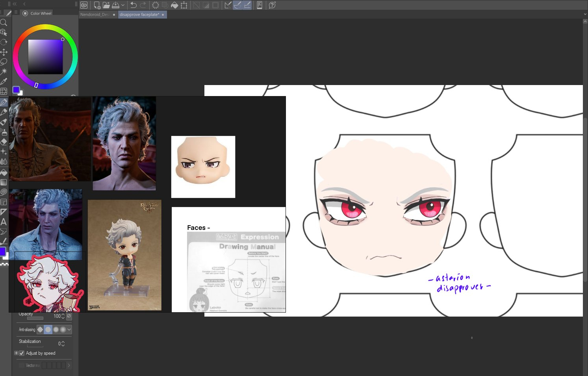Click the Nendoroid angry face reference thumbnail
The height and width of the screenshot is (376, 588).
[203, 167]
